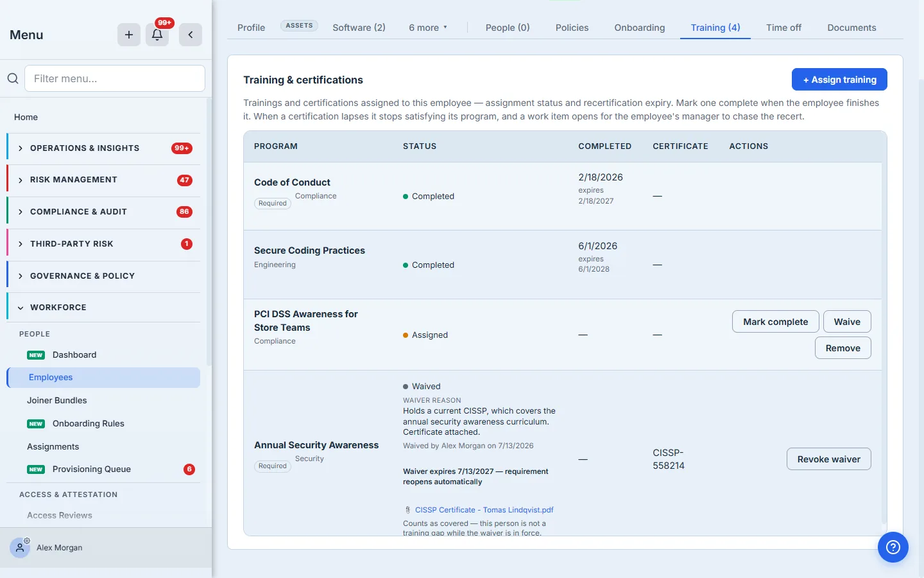Open Access Reviews menu item
The image size is (924, 578).
[60, 515]
